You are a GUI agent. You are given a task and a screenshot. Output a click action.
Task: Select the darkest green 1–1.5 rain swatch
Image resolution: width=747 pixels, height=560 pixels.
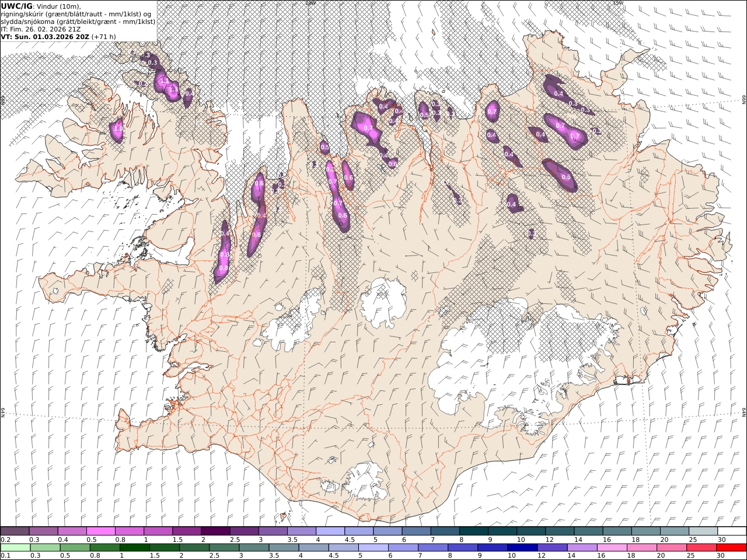point(135,548)
